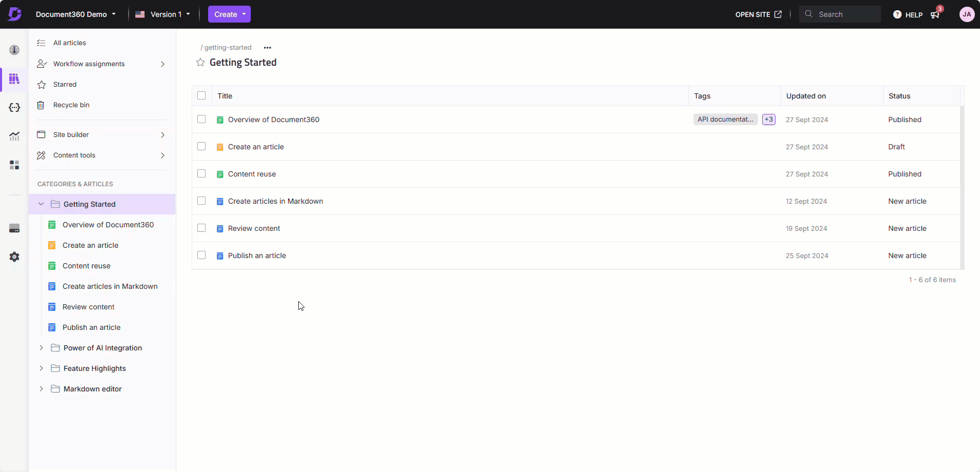
Task: Click the HELP question mark icon
Action: click(897, 14)
